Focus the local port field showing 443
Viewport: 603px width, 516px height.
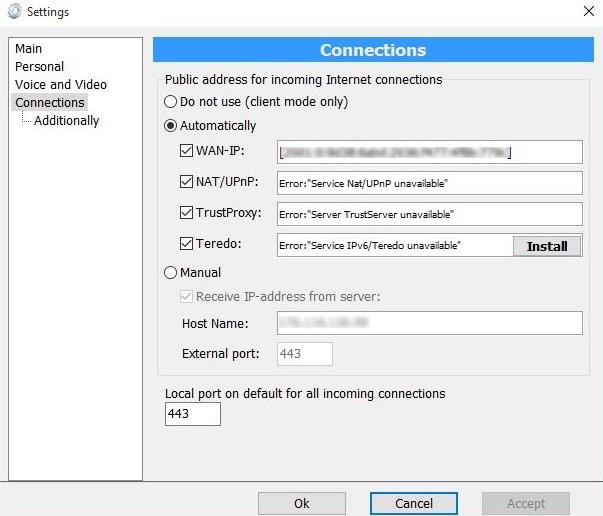(192, 413)
